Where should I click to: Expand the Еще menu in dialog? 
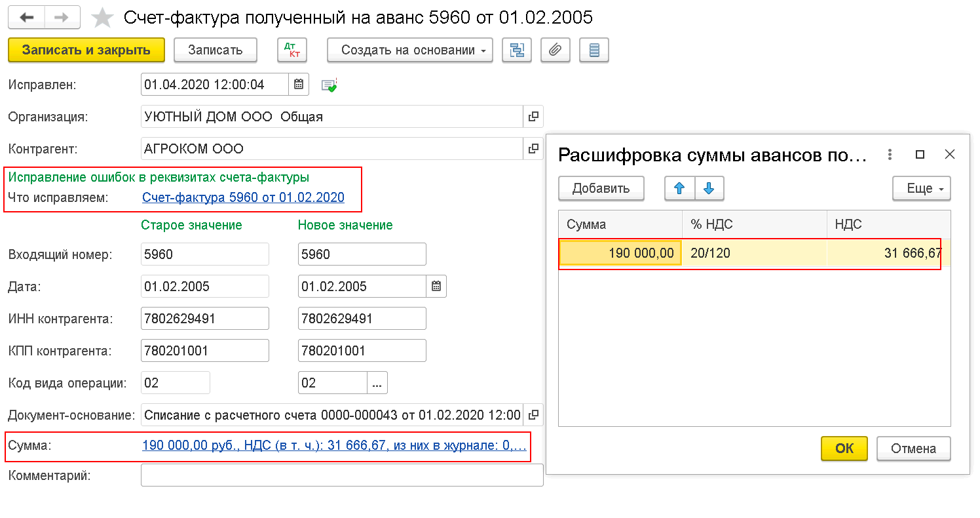pyautogui.click(x=922, y=189)
